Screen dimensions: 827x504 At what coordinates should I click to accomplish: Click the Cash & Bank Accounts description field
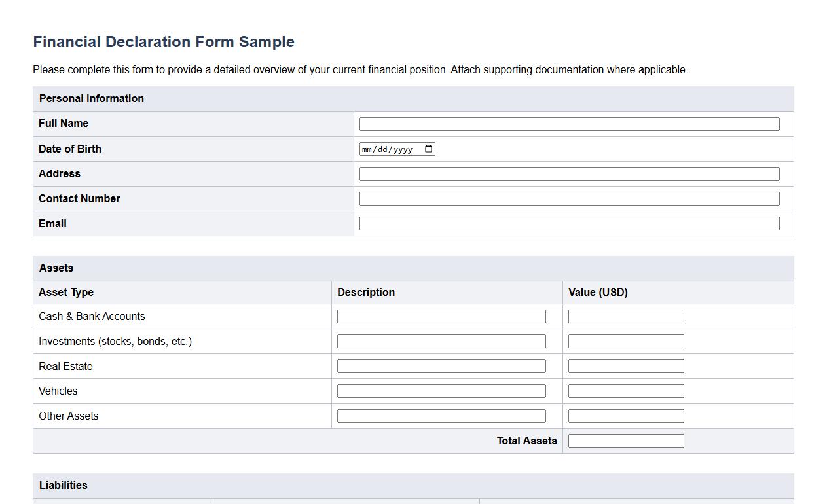pyautogui.click(x=441, y=316)
